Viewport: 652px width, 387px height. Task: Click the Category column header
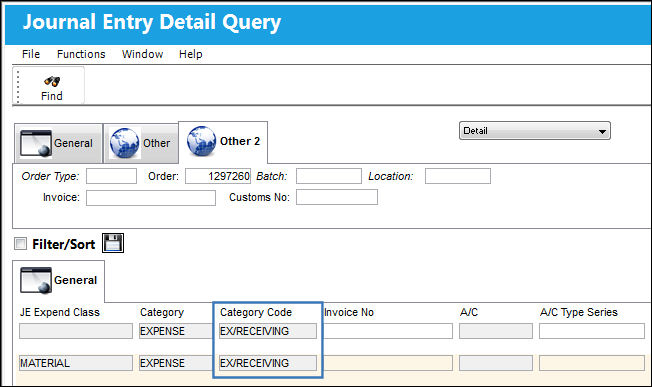tap(162, 313)
